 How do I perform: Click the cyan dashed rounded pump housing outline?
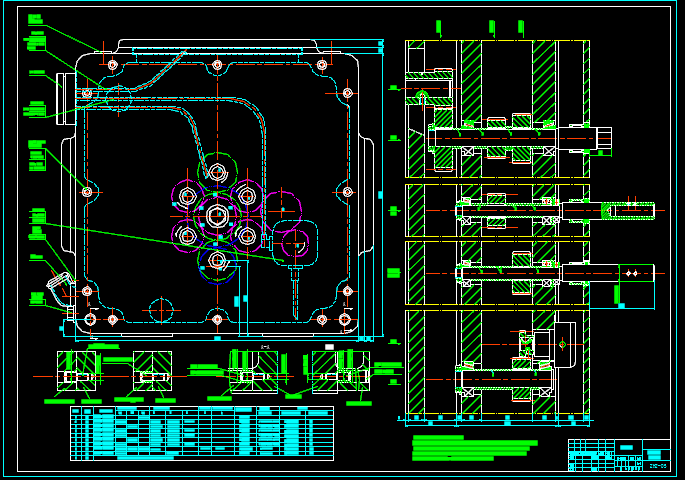click(295, 243)
